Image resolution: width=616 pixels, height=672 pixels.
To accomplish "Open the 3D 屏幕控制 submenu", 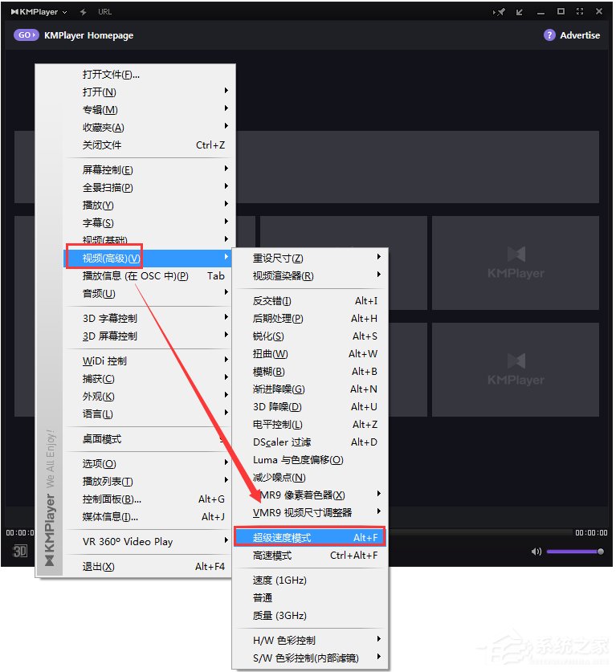I will [148, 336].
